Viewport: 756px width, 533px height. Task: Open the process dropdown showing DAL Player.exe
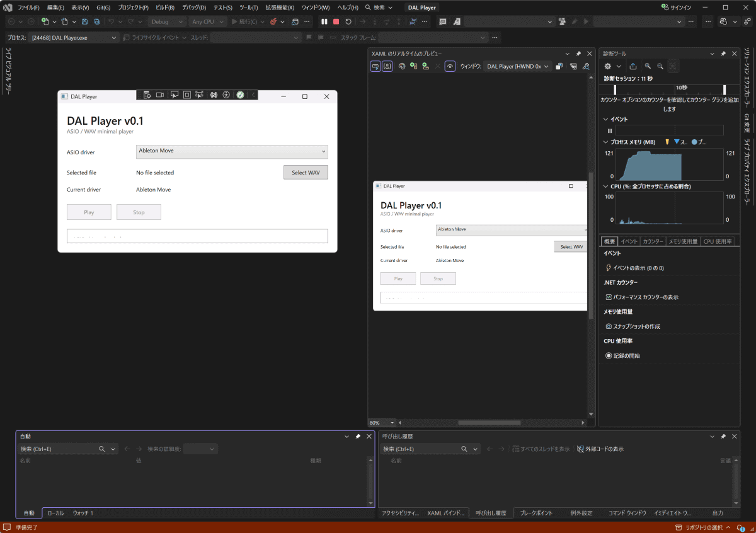coord(74,38)
